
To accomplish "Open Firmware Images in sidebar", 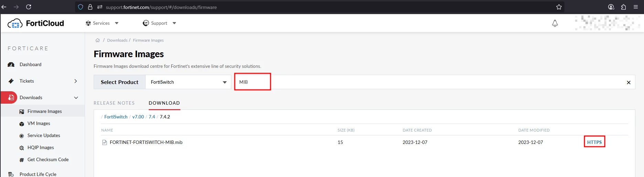I will point(45,111).
